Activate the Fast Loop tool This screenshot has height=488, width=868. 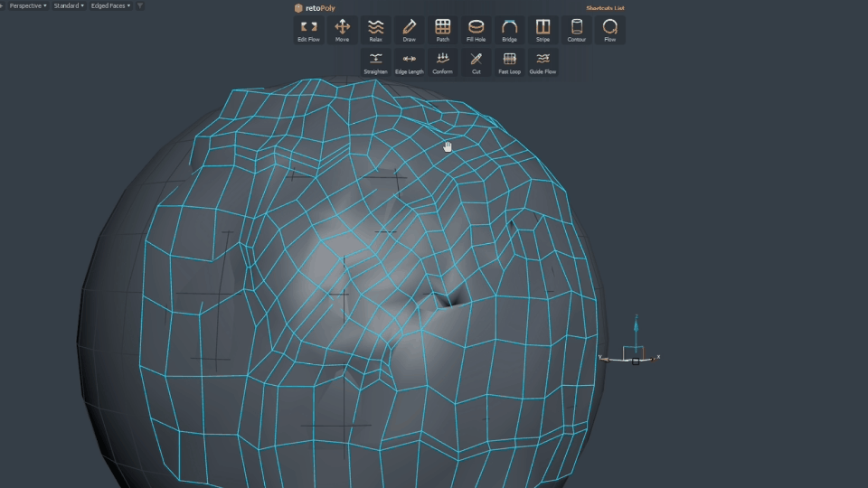tap(509, 62)
